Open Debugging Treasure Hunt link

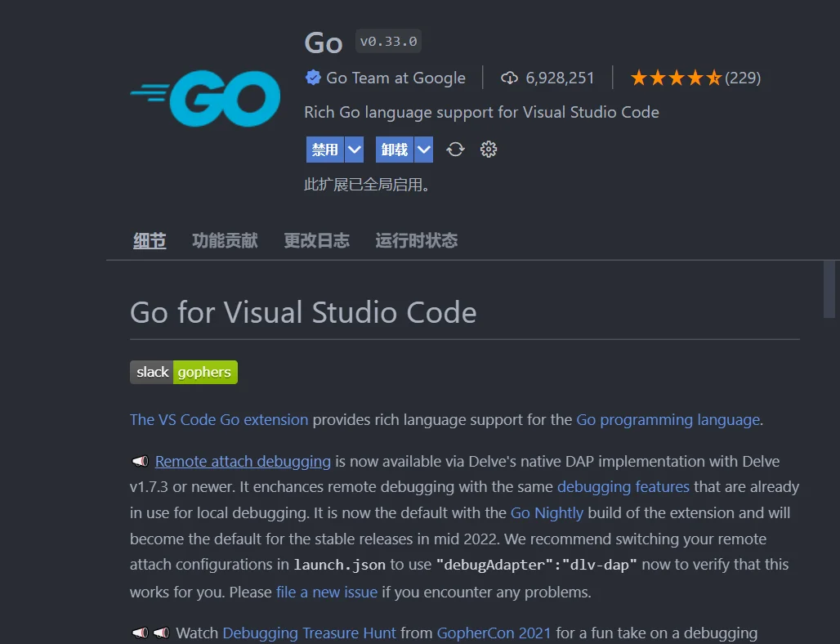coord(309,633)
